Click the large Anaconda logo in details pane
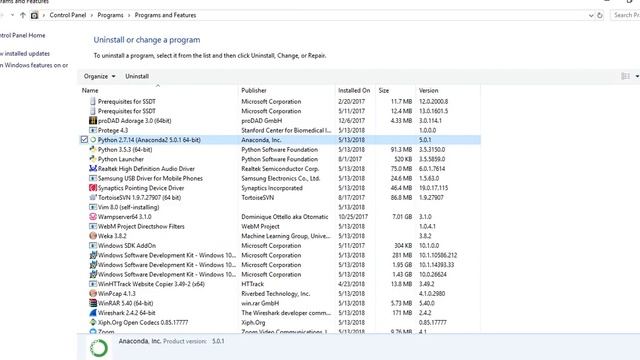The height and width of the screenshot is (360, 640). coord(99,348)
